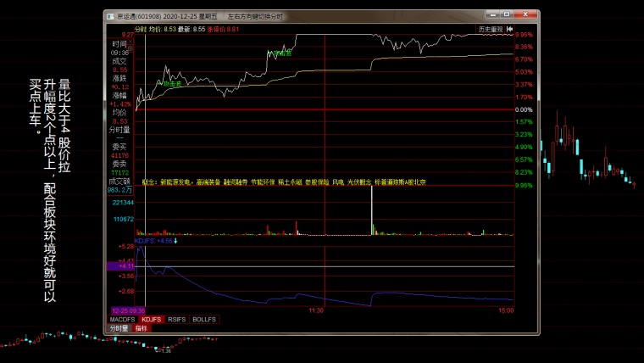
Task: Open the RSIFS indicator tab
Action: tap(177, 320)
